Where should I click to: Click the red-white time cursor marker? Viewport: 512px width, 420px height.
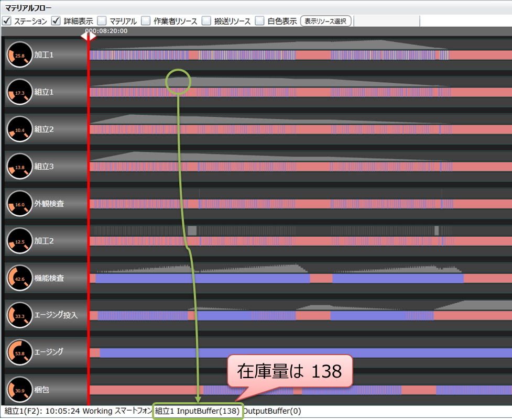coord(89,36)
